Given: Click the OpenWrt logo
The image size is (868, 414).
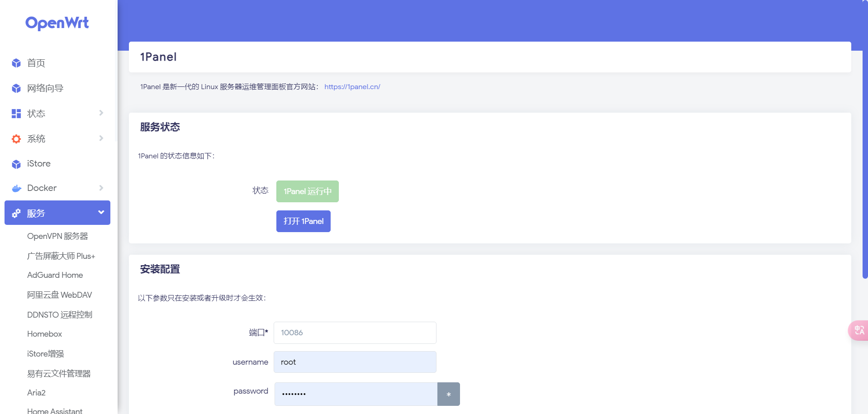Looking at the screenshot, I should coord(57,23).
